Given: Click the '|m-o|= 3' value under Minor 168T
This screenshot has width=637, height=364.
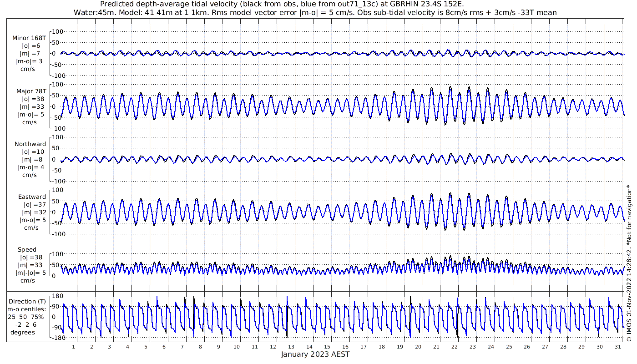Looking at the screenshot, I should (x=31, y=61).
